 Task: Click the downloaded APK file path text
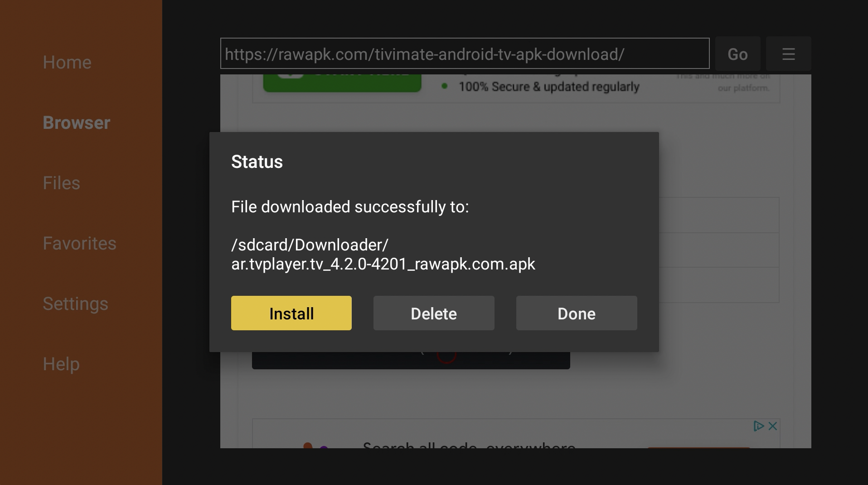point(383,255)
